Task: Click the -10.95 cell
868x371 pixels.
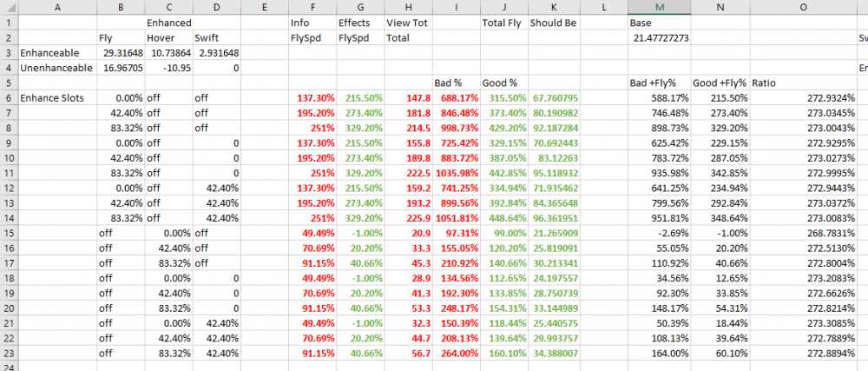Action: (168, 68)
